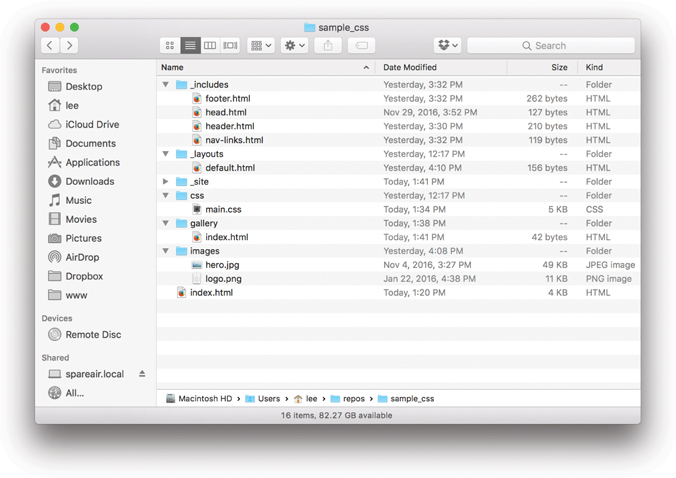676x478 pixels.
Task: Click the Edit Tags toolbar button
Action: click(x=361, y=45)
